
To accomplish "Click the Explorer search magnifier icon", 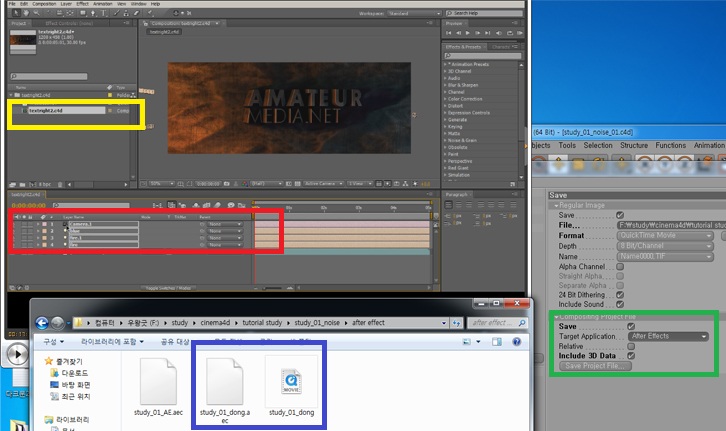I will click(522, 323).
